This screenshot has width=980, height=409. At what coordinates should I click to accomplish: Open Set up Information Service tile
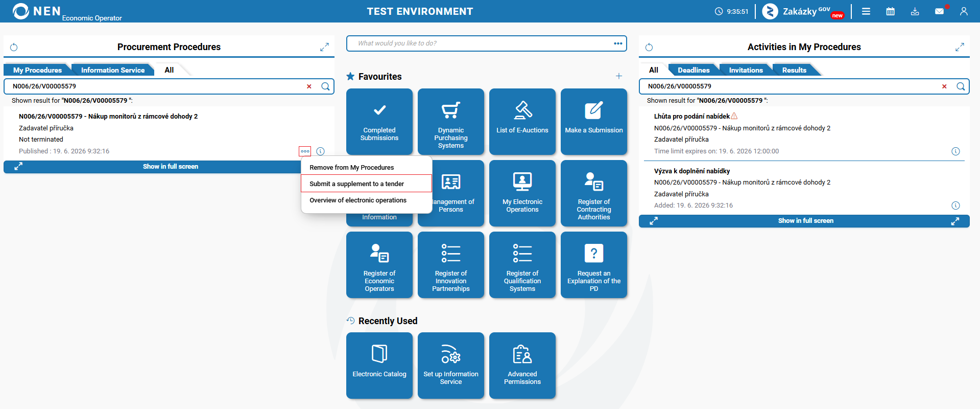point(451,366)
